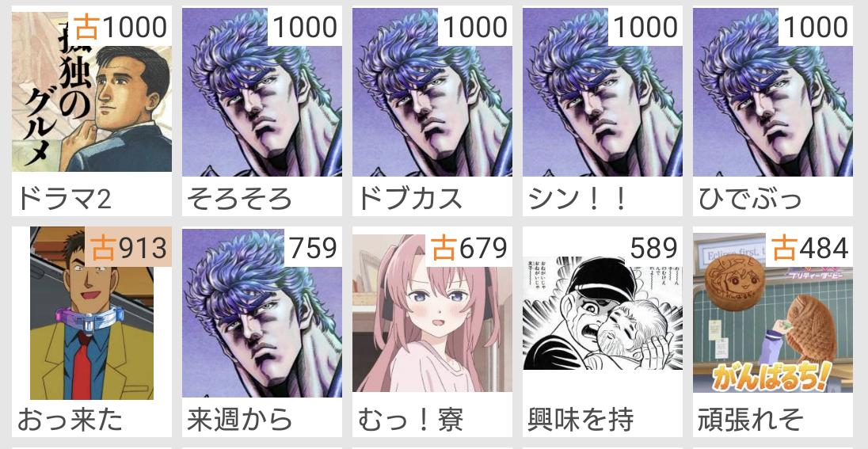The width and height of the screenshot is (868, 449).
Task: Open the 孤独のグルメ manga cover thumbnail
Action: (92, 92)
